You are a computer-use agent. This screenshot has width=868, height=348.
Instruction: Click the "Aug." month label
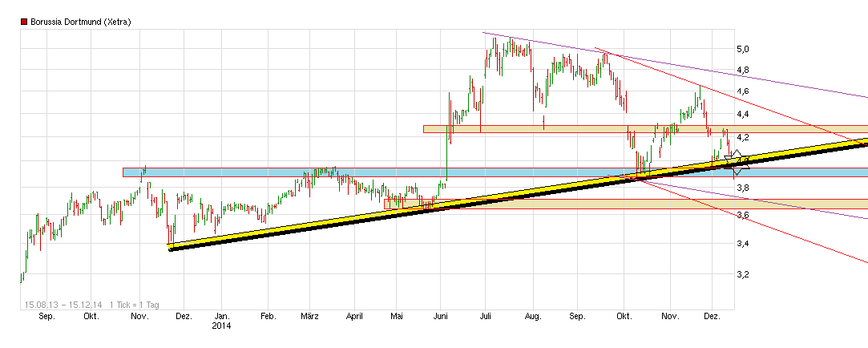point(533,317)
